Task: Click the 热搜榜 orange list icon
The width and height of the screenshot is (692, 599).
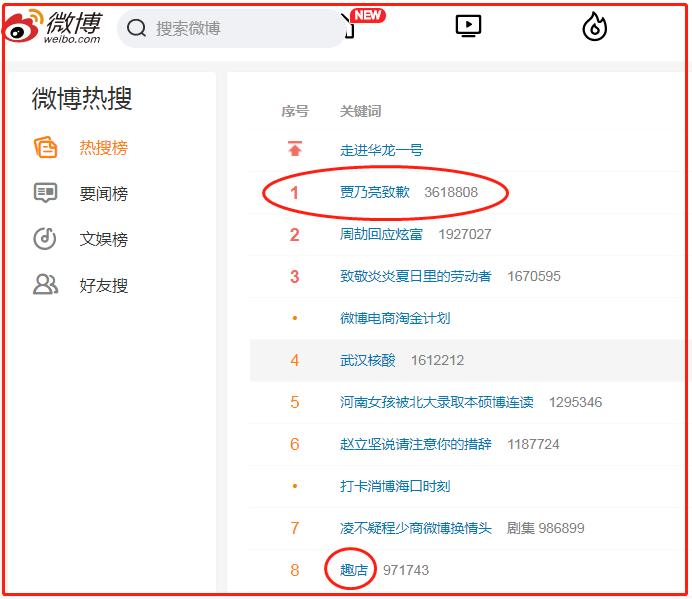Action: [x=45, y=147]
